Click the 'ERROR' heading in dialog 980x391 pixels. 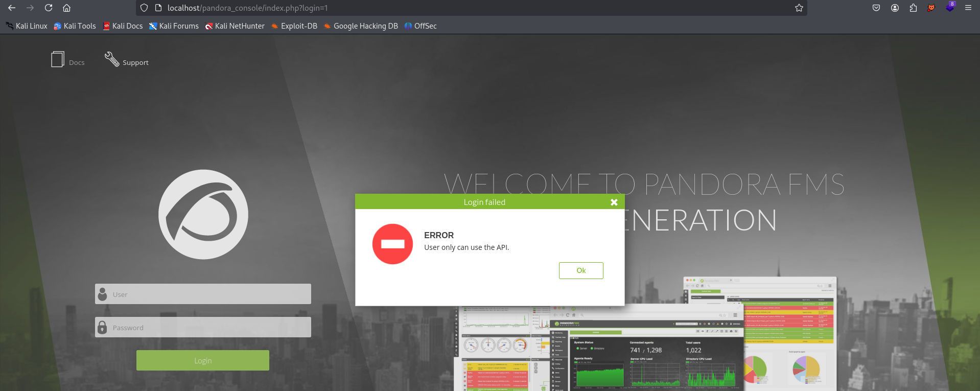pyautogui.click(x=439, y=235)
